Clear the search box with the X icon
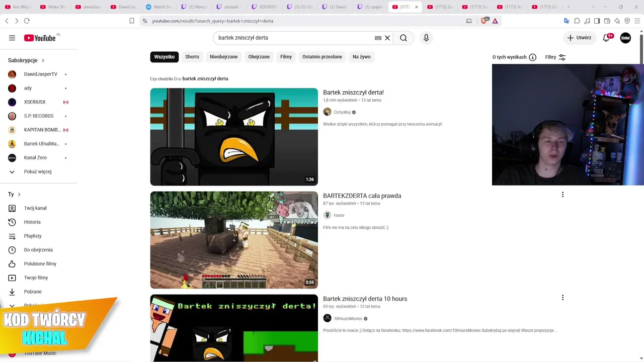The width and height of the screenshot is (644, 362). coord(387,38)
